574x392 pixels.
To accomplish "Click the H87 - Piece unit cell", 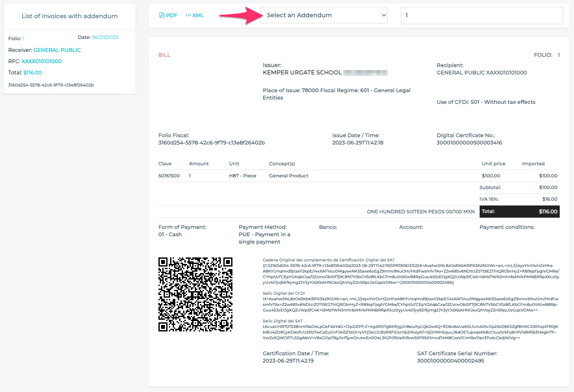I will point(242,176).
